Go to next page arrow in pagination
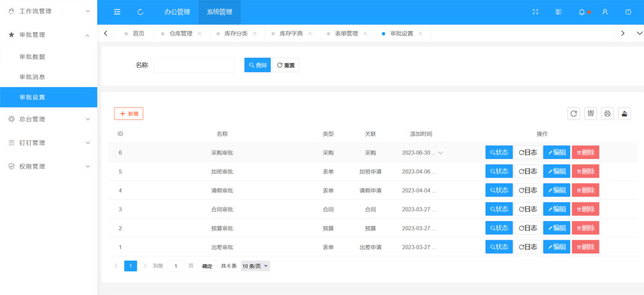This screenshot has height=295, width=644. pyautogui.click(x=144, y=266)
